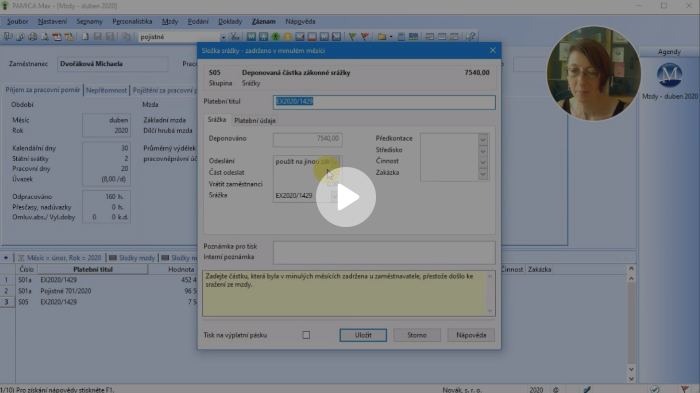Open the Srážka EX2020/1429 dropdown
Viewport: 700px width, 393px height.
[335, 196]
